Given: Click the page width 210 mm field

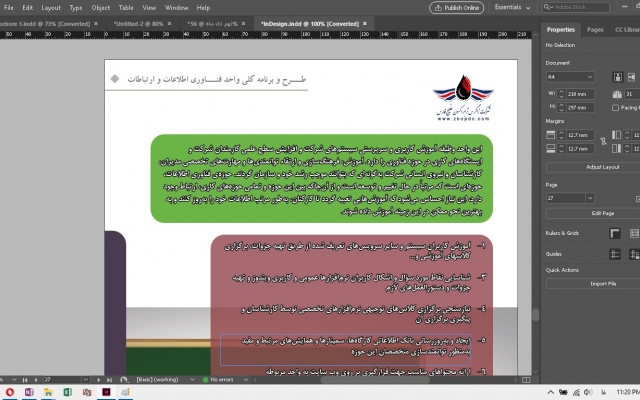Looking at the screenshot, I should pyautogui.click(x=578, y=94).
